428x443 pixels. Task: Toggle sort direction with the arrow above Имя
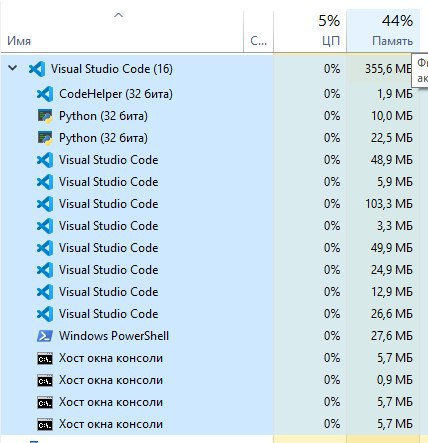118,15
